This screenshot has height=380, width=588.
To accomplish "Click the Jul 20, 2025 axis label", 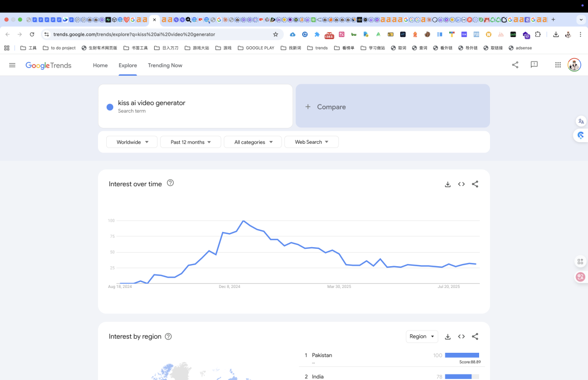I will click(449, 286).
